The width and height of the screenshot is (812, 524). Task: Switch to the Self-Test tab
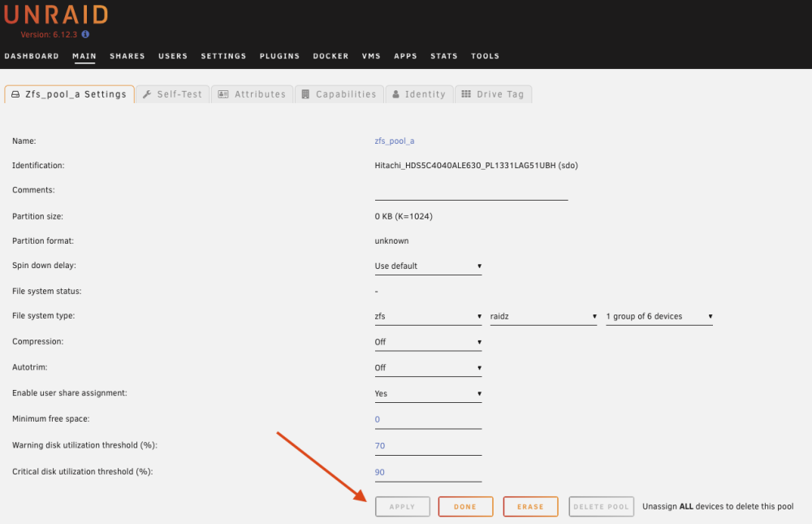[x=173, y=94]
